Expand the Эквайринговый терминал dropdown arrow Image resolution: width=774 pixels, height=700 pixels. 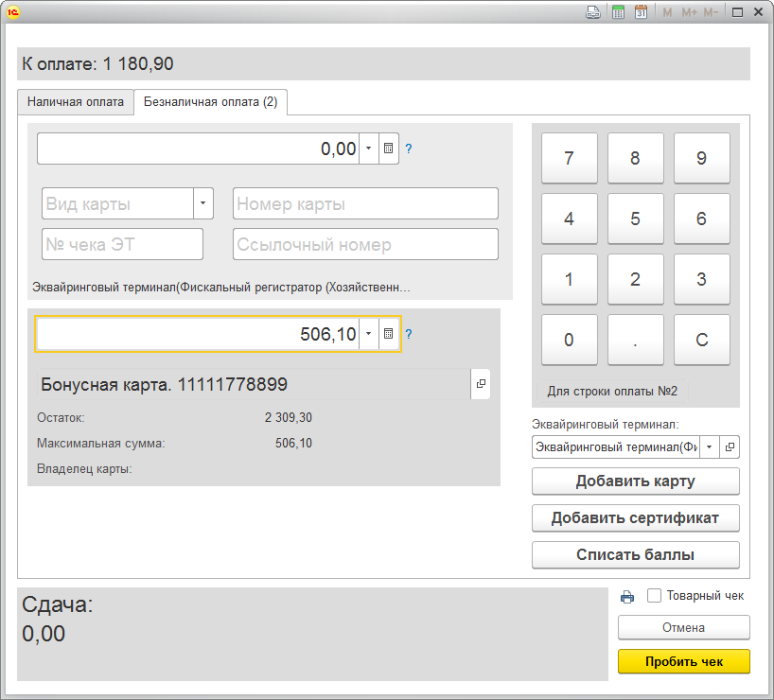click(710, 446)
